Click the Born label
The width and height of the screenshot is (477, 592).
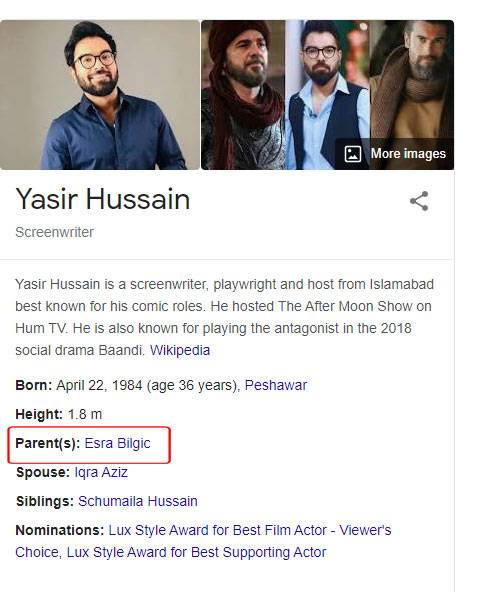[34, 385]
